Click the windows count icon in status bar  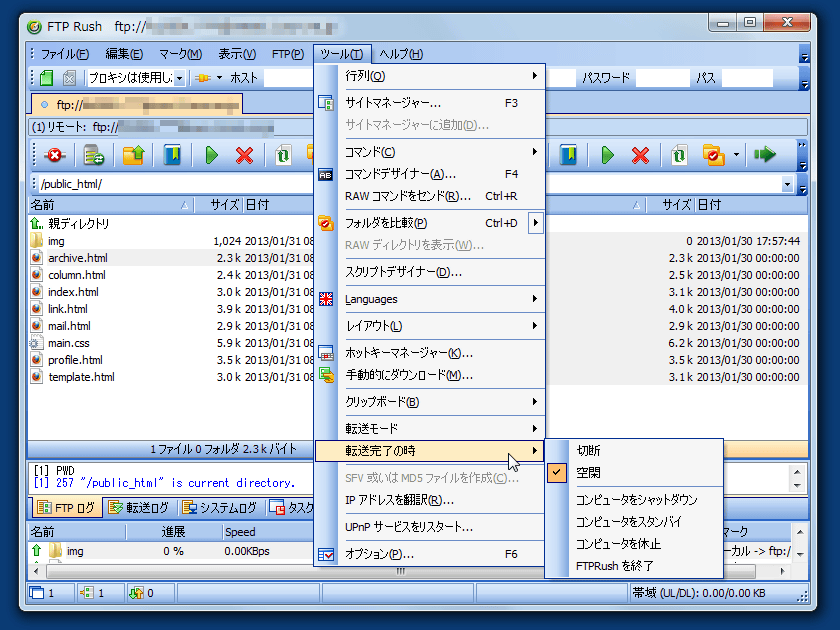(37, 593)
